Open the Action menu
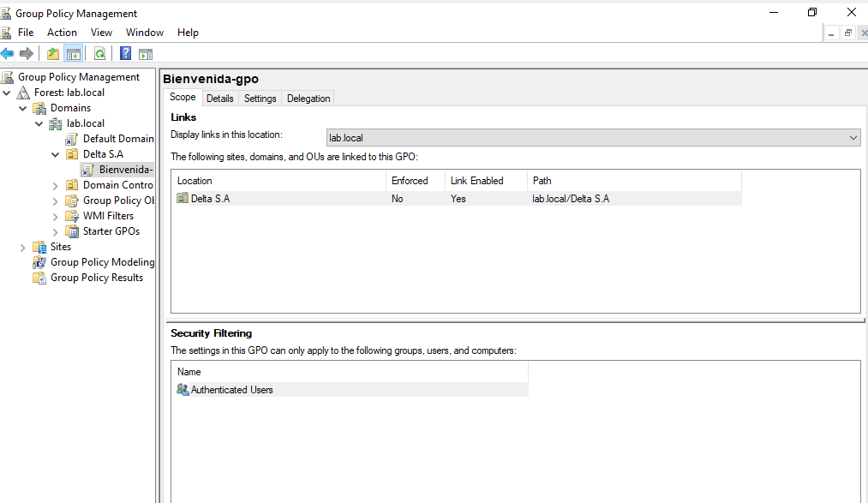Viewport: 868px width, 503px height. [62, 33]
